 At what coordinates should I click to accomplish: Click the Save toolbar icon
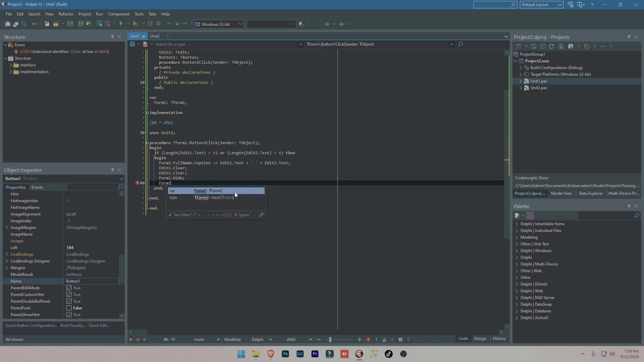(x=70, y=24)
